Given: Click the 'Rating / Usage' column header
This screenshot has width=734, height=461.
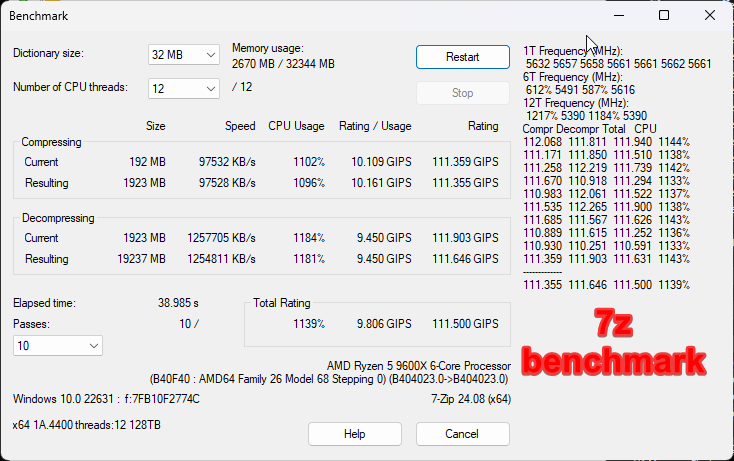Looking at the screenshot, I should [375, 126].
